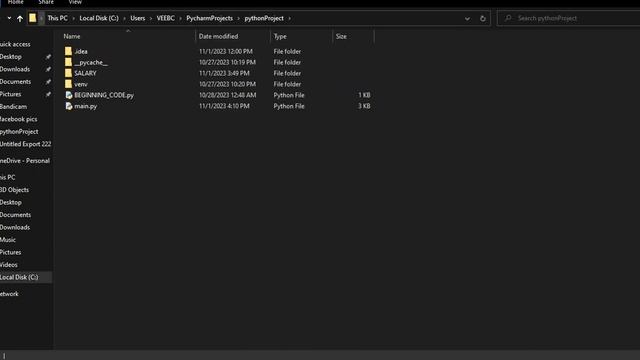Click pythonProject breadcrumb segment
640x360 pixels.
click(x=264, y=18)
